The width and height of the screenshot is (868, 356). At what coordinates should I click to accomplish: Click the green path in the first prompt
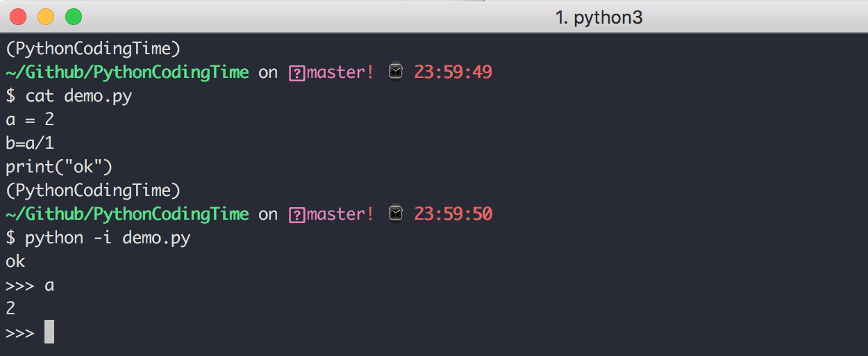tap(127, 72)
